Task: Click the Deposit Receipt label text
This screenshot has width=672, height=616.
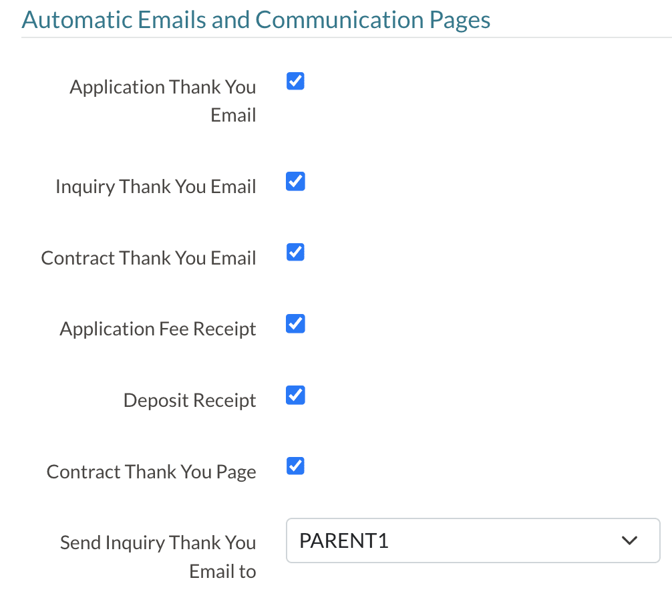Action: click(x=190, y=400)
